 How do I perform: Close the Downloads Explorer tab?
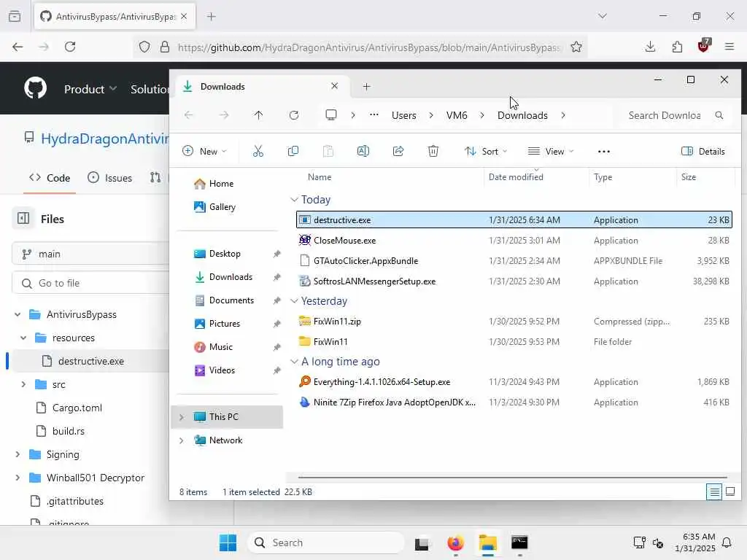(x=334, y=86)
